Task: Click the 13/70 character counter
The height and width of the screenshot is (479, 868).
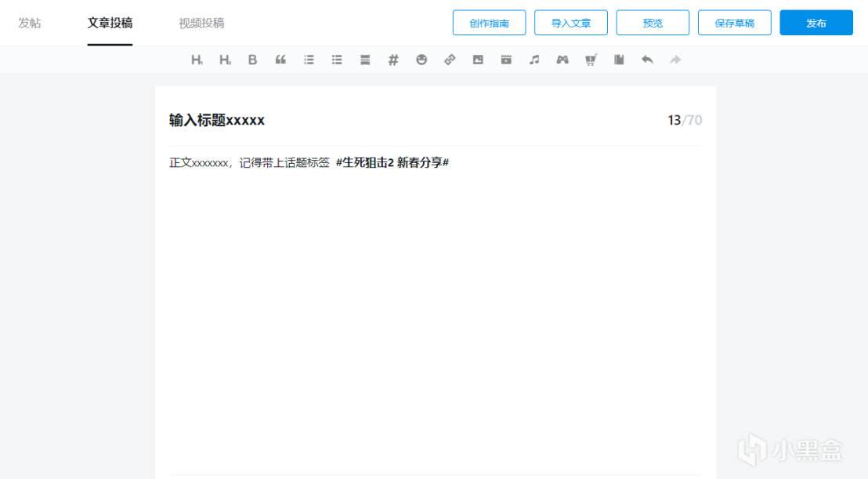Action: [685, 120]
